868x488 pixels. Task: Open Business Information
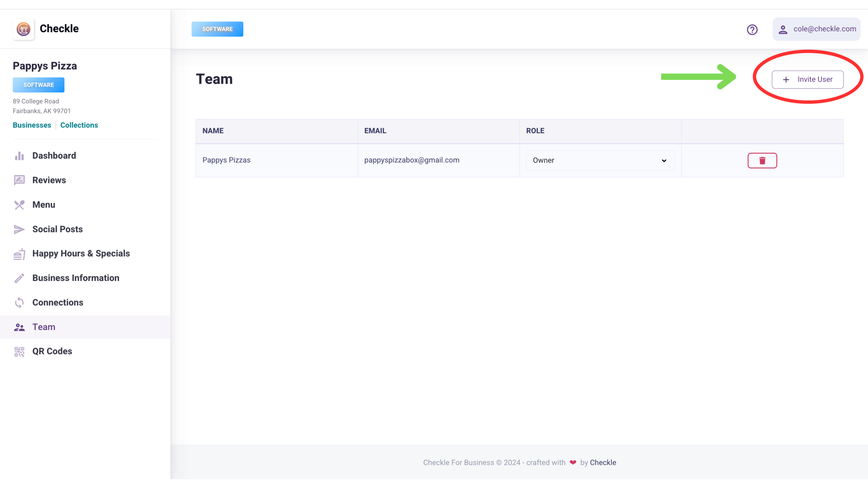click(x=76, y=278)
